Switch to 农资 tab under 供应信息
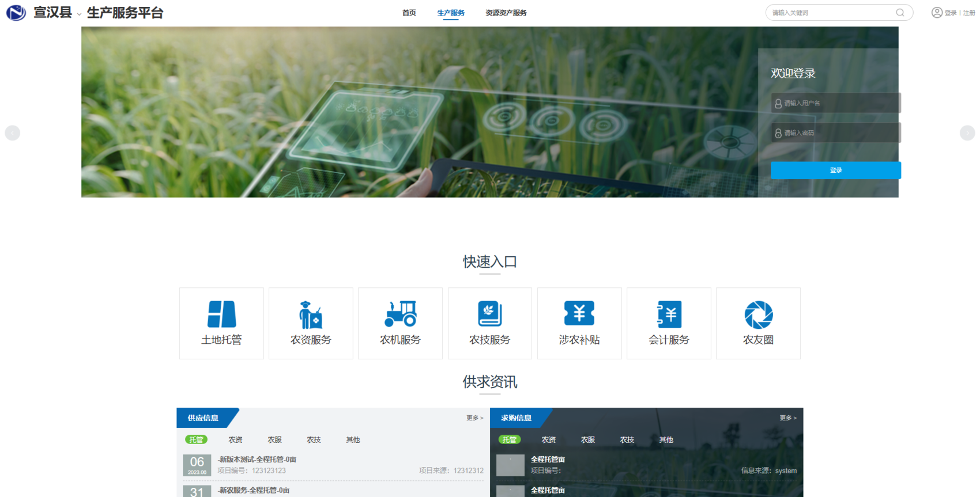 click(235, 440)
